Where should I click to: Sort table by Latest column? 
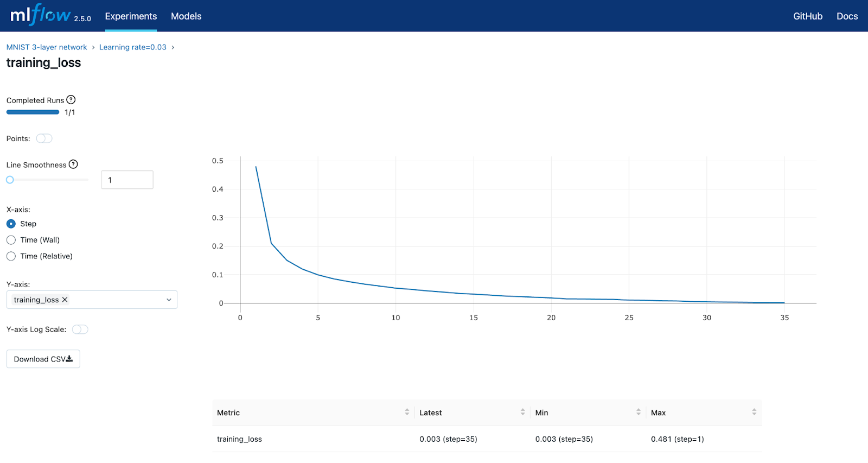tap(522, 413)
